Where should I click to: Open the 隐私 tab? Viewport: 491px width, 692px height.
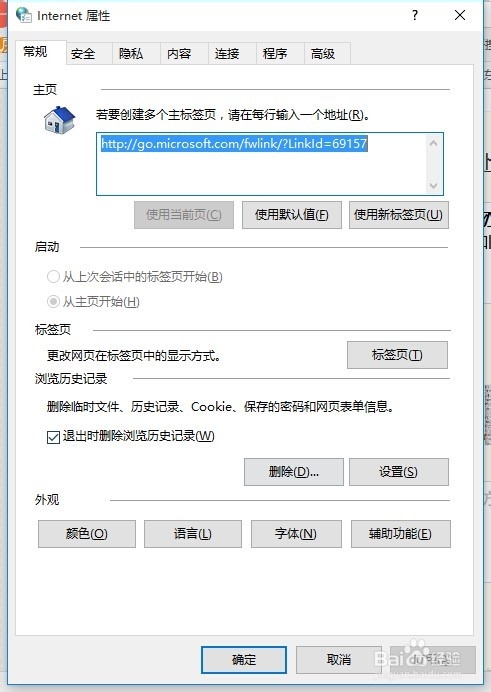click(x=131, y=54)
